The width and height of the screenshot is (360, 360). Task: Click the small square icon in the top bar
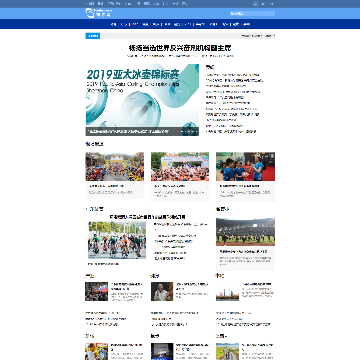(x=256, y=4)
